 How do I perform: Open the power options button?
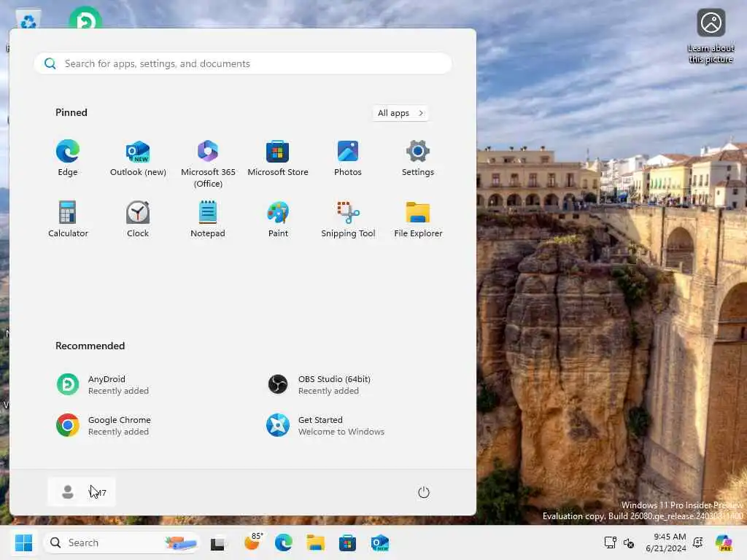point(424,492)
